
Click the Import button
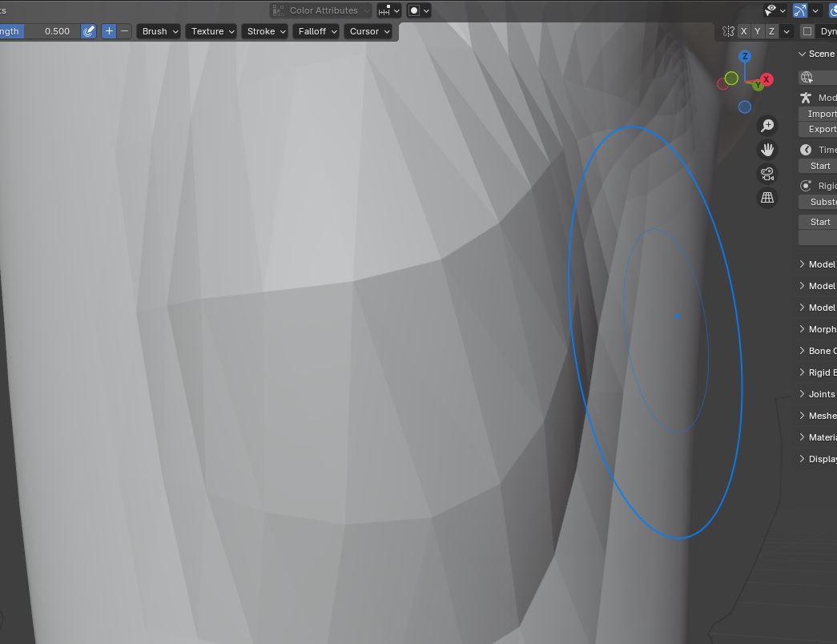[818, 114]
